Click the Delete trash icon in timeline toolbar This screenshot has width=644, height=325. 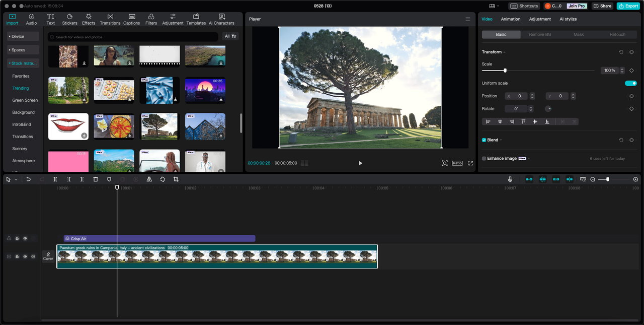pos(96,179)
